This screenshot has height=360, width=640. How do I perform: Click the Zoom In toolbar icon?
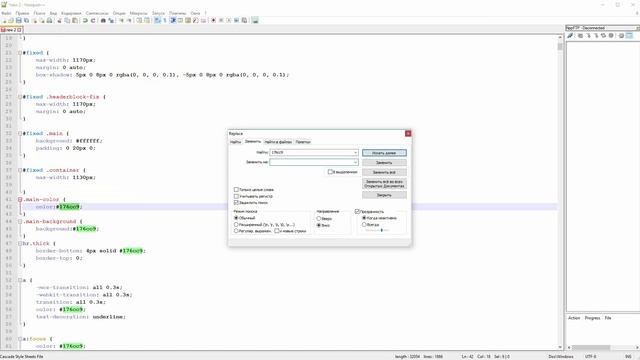click(x=121, y=20)
